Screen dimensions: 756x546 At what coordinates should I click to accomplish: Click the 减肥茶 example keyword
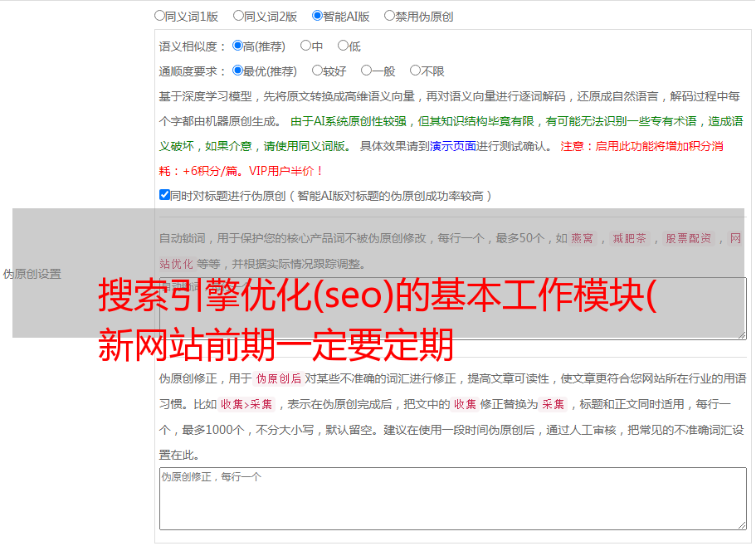tap(630, 238)
